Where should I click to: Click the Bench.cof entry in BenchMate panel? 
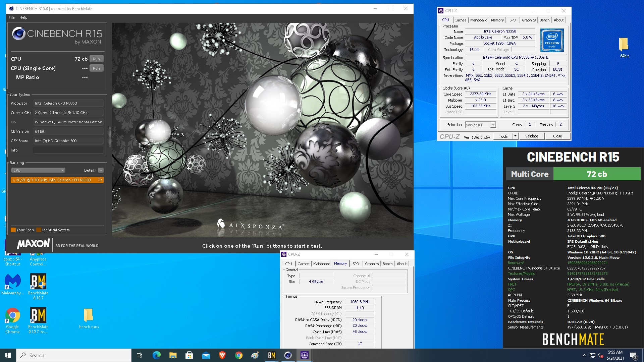[516, 263]
